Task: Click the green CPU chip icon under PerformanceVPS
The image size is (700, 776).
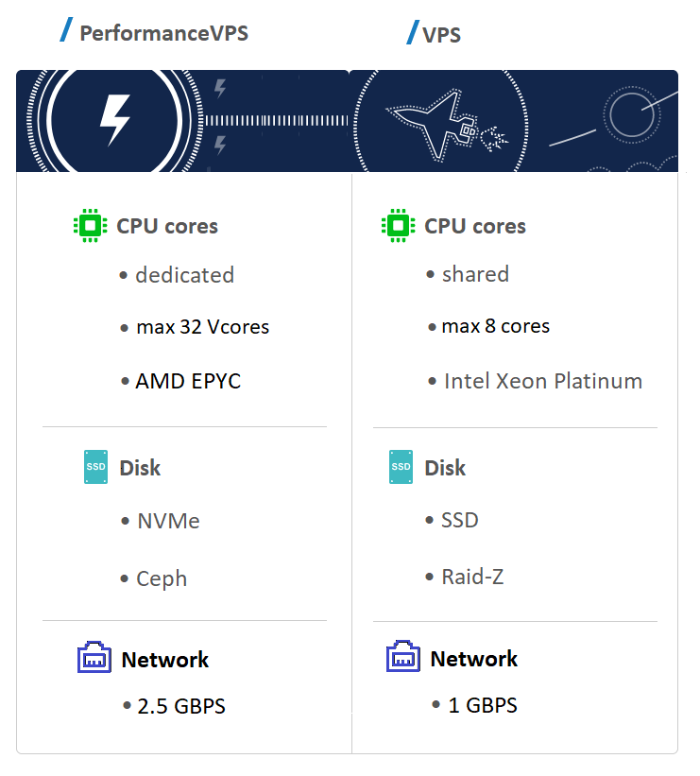Action: click(x=90, y=226)
